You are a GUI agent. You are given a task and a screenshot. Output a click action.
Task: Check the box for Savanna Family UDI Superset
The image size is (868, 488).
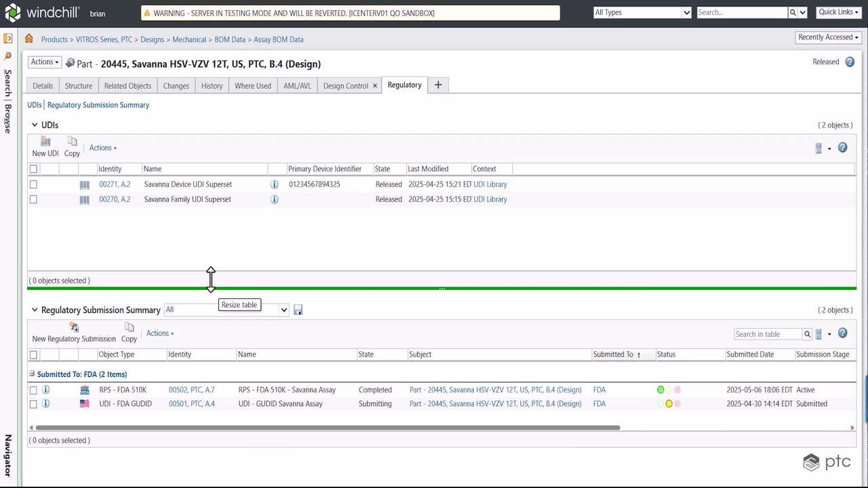[x=33, y=199]
